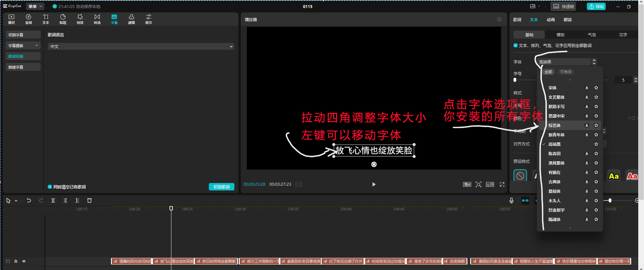Select 识别字幕 in the sidebar
This screenshot has height=270, width=644.
click(23, 35)
